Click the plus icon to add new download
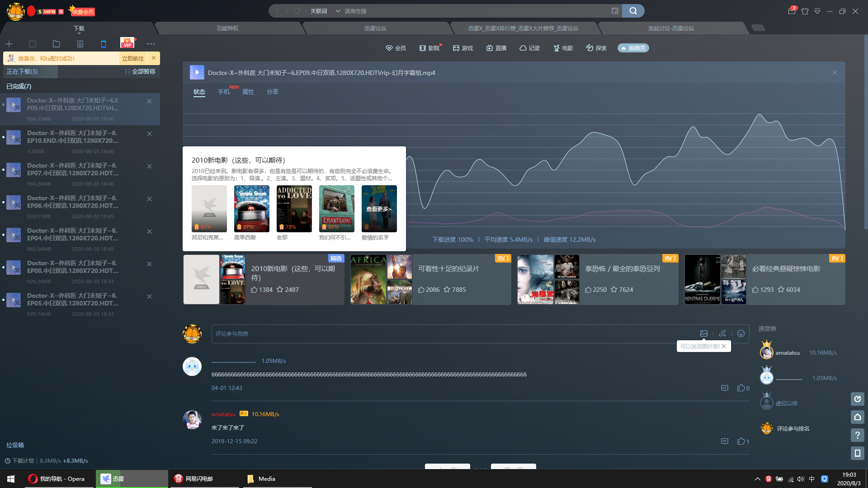The height and width of the screenshot is (488, 868). point(9,44)
